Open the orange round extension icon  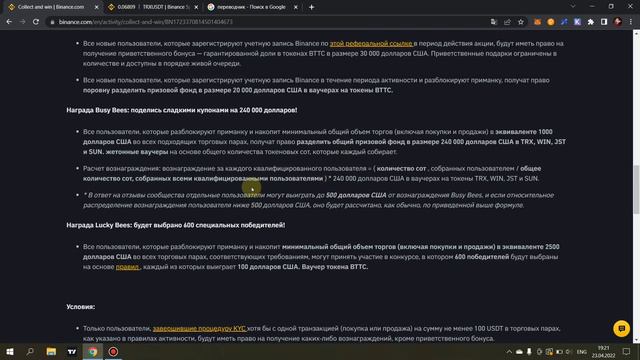click(x=551, y=22)
